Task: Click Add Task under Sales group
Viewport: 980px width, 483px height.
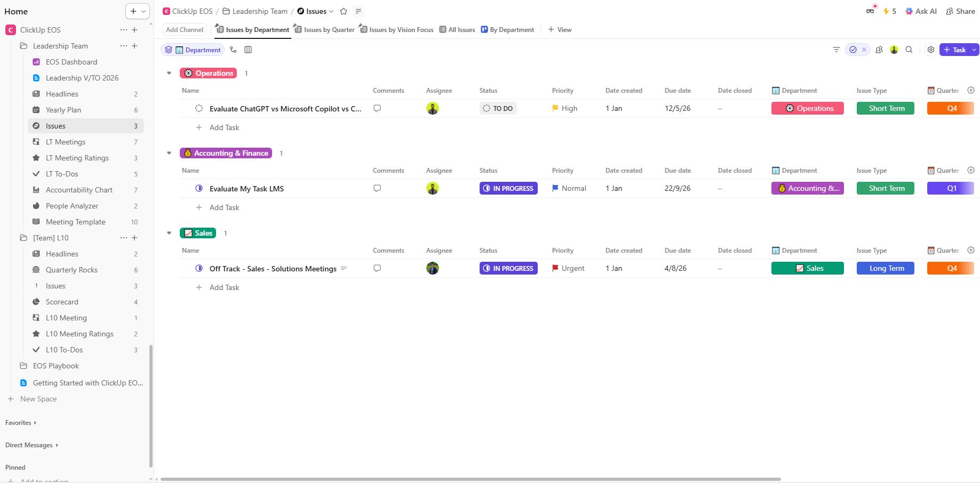Action: (224, 287)
